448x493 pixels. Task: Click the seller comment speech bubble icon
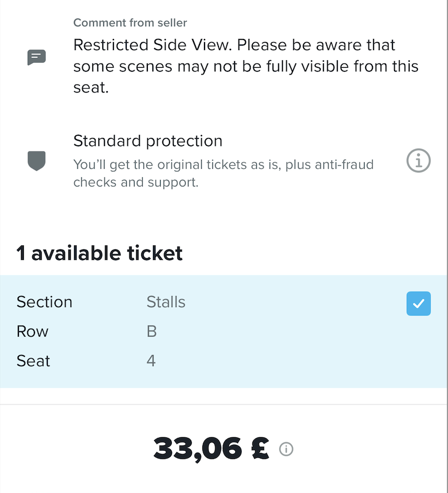(37, 57)
